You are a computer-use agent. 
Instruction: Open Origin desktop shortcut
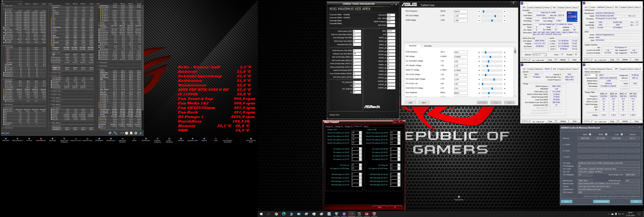[216, 140]
